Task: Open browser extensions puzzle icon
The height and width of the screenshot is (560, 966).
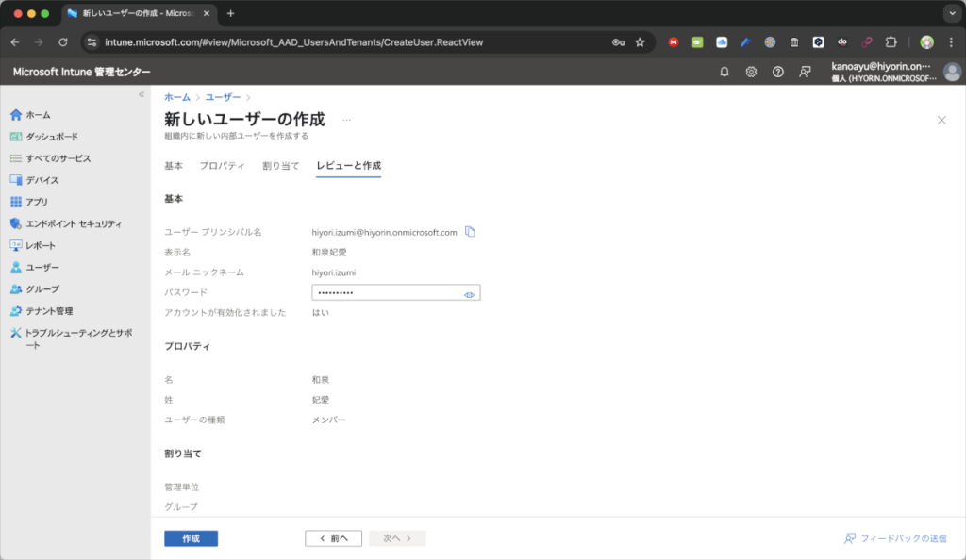Action: (x=891, y=42)
